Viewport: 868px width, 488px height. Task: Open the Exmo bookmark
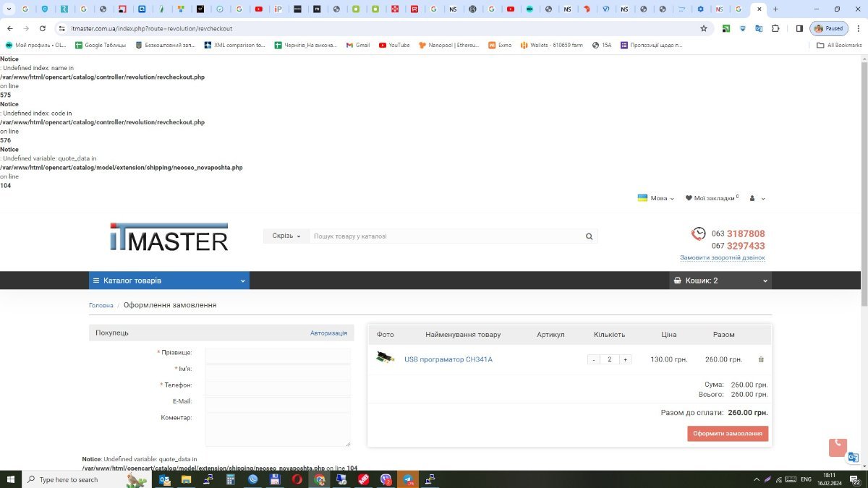(500, 45)
